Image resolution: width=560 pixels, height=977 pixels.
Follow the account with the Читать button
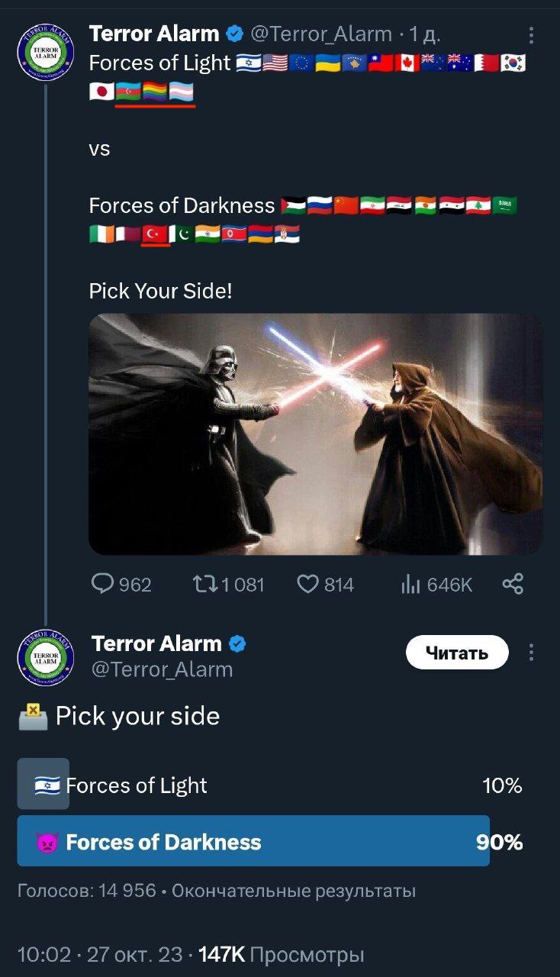point(457,653)
